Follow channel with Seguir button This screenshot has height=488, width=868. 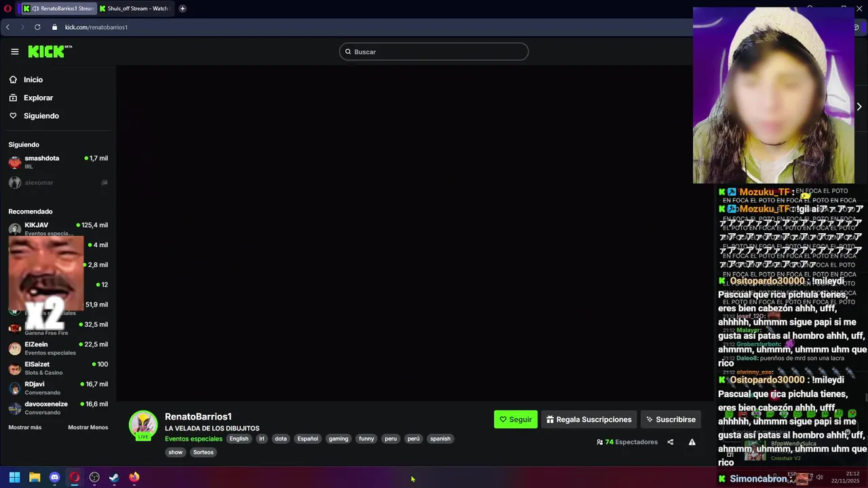coord(515,420)
